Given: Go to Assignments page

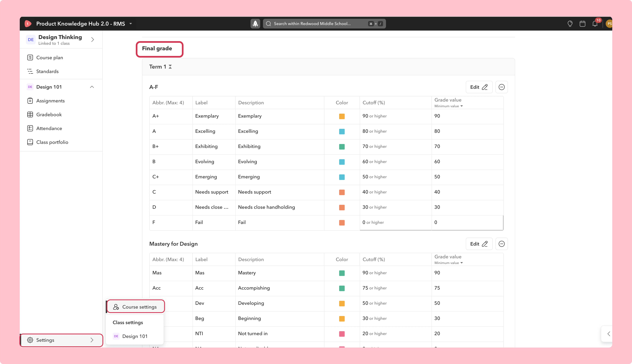Looking at the screenshot, I should (x=50, y=101).
